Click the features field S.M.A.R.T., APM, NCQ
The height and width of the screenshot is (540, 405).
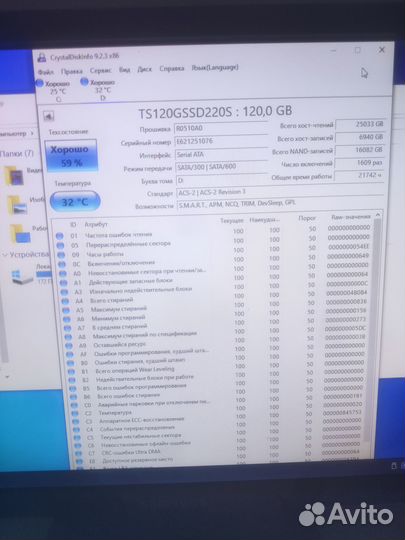(280, 204)
